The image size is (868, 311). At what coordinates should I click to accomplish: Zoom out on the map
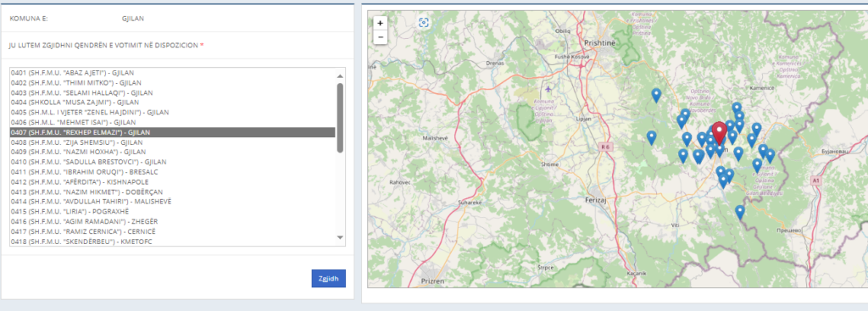[x=381, y=37]
